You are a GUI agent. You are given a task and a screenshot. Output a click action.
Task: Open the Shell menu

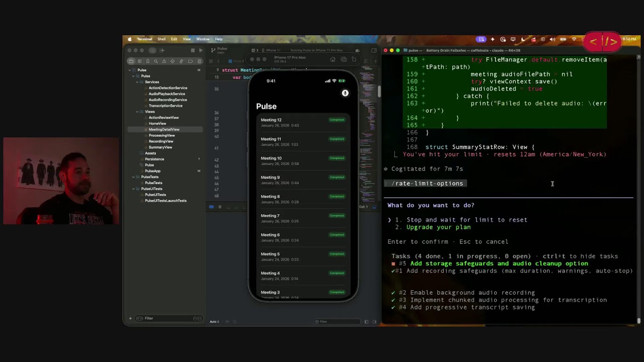(162, 39)
